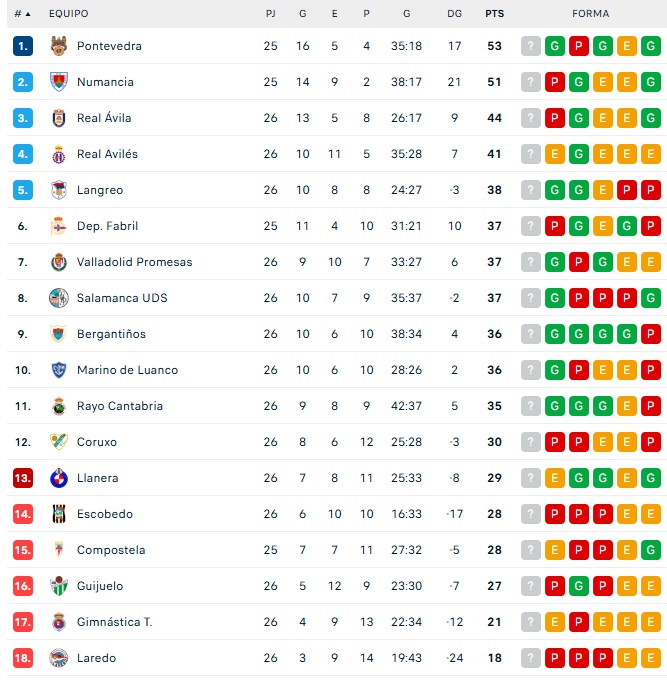Screen dimensions: 667x680
Task: Open the Salamanca UDS crest icon
Action: click(58, 298)
